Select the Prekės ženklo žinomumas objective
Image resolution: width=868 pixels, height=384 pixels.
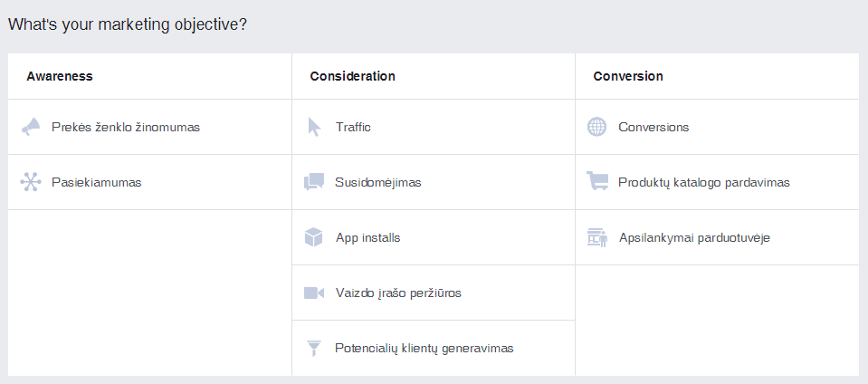click(x=126, y=127)
